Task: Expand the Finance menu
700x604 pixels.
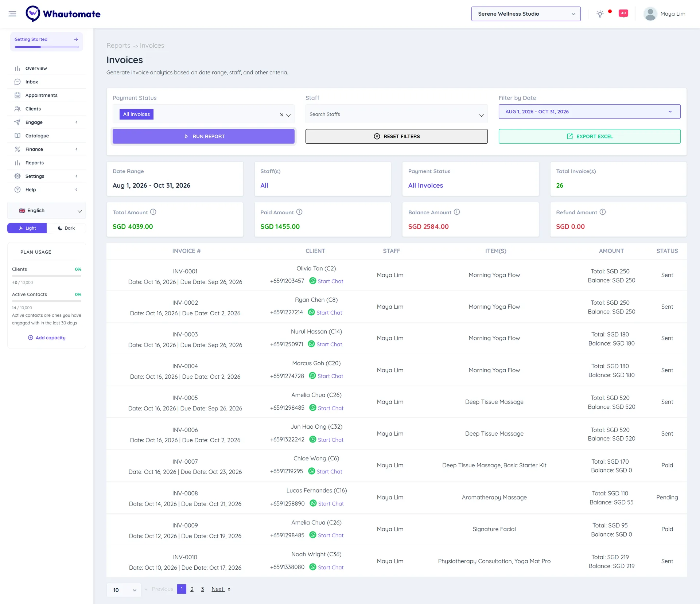Action: [47, 149]
